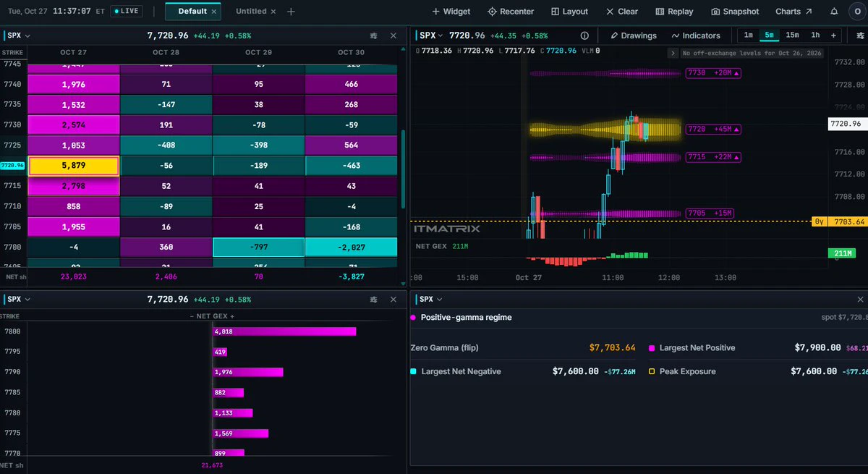
Task: Open chart panel settings icon
Action: click(x=861, y=35)
